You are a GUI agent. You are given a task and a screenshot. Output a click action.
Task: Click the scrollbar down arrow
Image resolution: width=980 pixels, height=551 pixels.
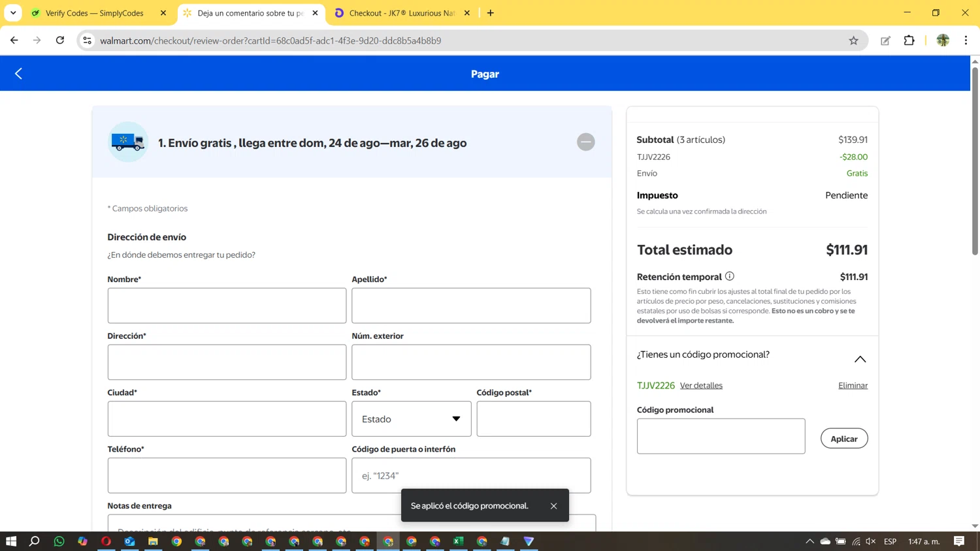[x=975, y=526]
